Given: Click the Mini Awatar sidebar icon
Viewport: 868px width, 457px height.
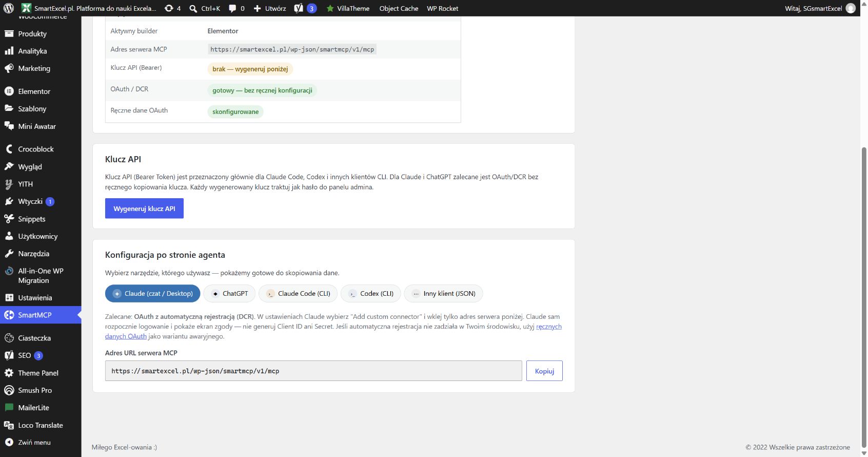Looking at the screenshot, I should pyautogui.click(x=9, y=126).
